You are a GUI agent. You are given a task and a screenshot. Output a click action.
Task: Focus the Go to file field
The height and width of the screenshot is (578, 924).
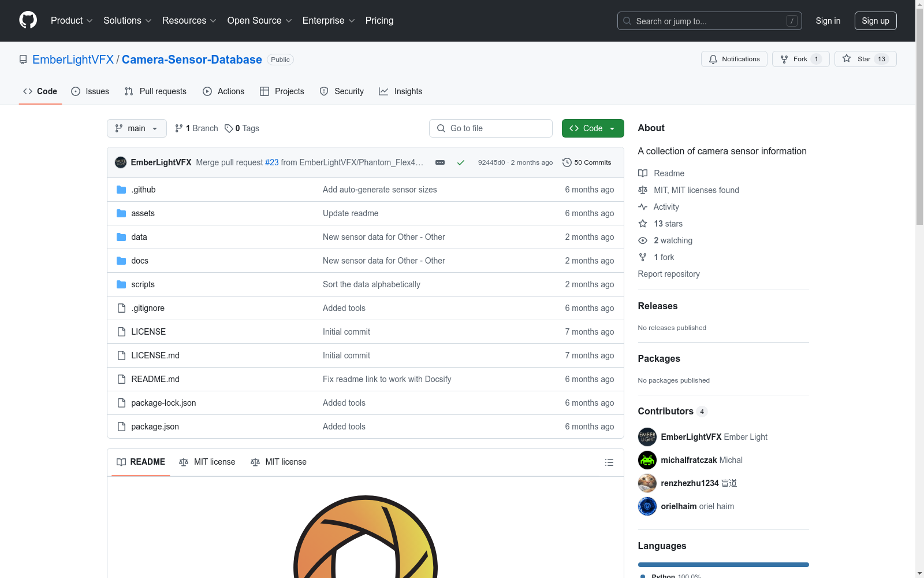coord(491,128)
